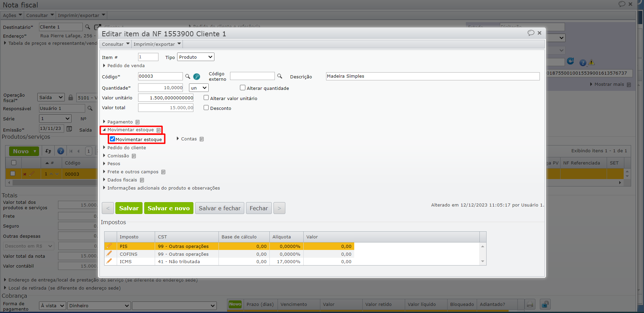Open the comment bubble in Nota fiscal title bar
This screenshot has width=644, height=313.
(x=622, y=4)
